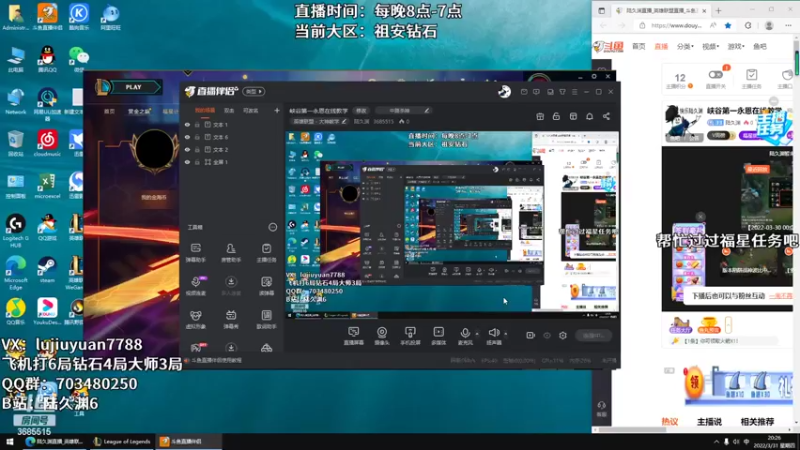Screen dimensions: 800x450
Task: Open the user avatar in streaming app titlebar
Action: point(504,91)
